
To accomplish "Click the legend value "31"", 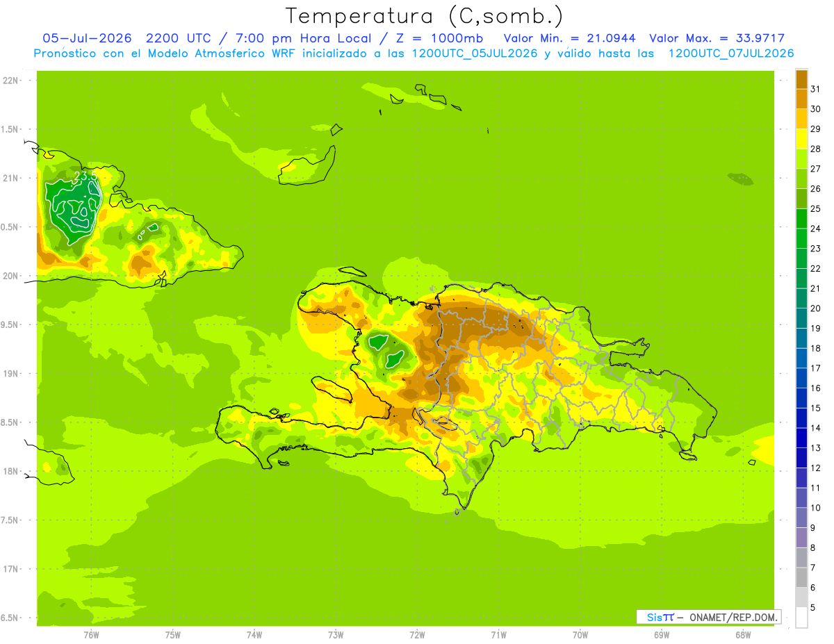I will tap(815, 89).
